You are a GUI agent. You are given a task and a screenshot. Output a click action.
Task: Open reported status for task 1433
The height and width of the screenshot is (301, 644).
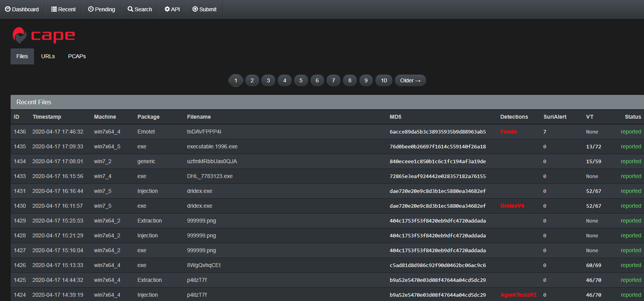point(631,176)
